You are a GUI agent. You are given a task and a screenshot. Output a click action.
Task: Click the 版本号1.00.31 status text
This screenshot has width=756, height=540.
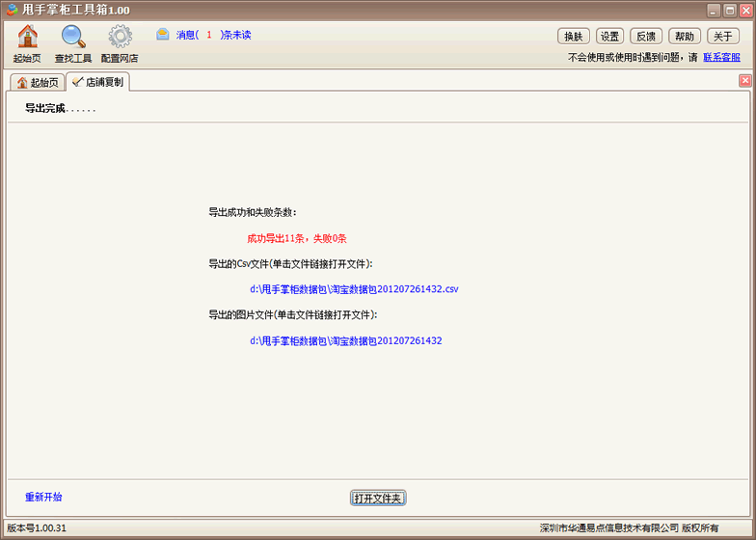37,528
